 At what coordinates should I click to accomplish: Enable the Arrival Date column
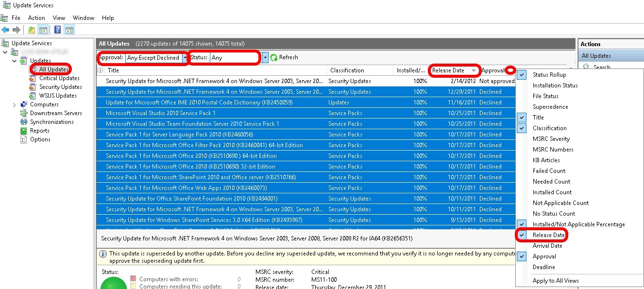pyautogui.click(x=547, y=246)
